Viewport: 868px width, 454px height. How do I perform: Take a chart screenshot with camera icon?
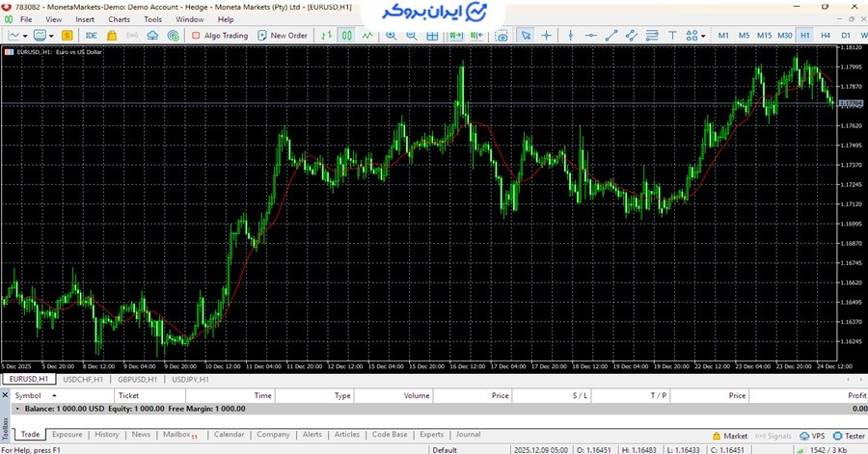(x=501, y=36)
